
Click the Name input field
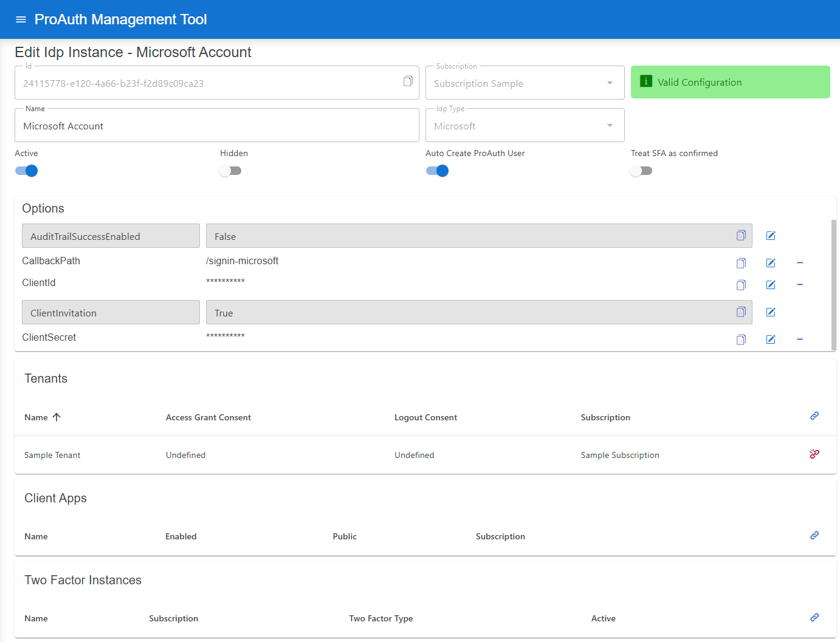(x=216, y=126)
